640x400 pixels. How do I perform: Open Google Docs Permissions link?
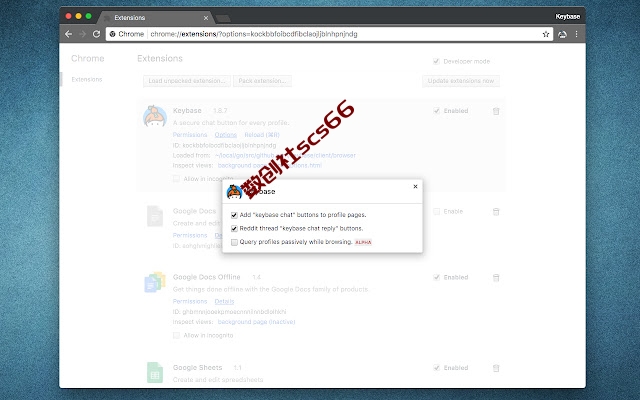(x=190, y=235)
